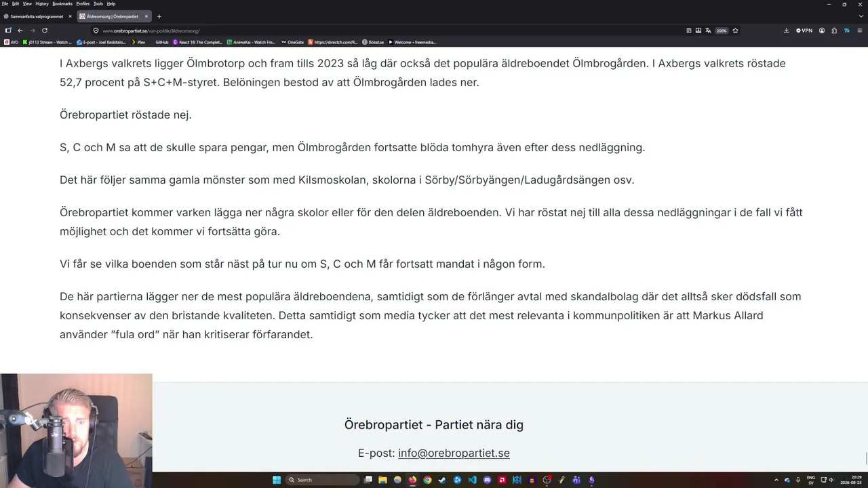Open the AYD bookmark

point(12,42)
